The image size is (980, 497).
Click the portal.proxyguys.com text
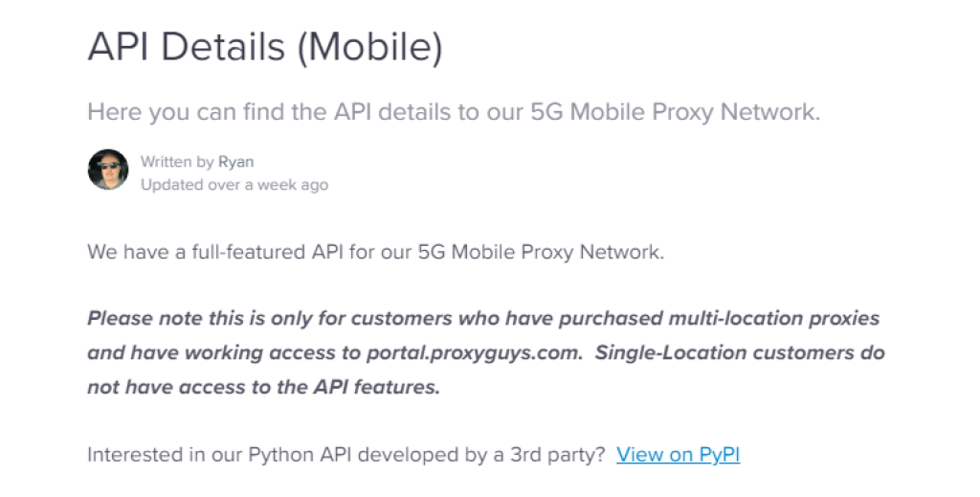pos(474,352)
